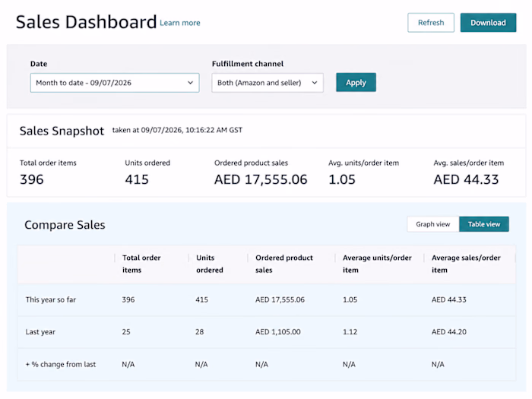The image size is (532, 399).
Task: Click Last year average units 1.12
Action: pyautogui.click(x=350, y=332)
